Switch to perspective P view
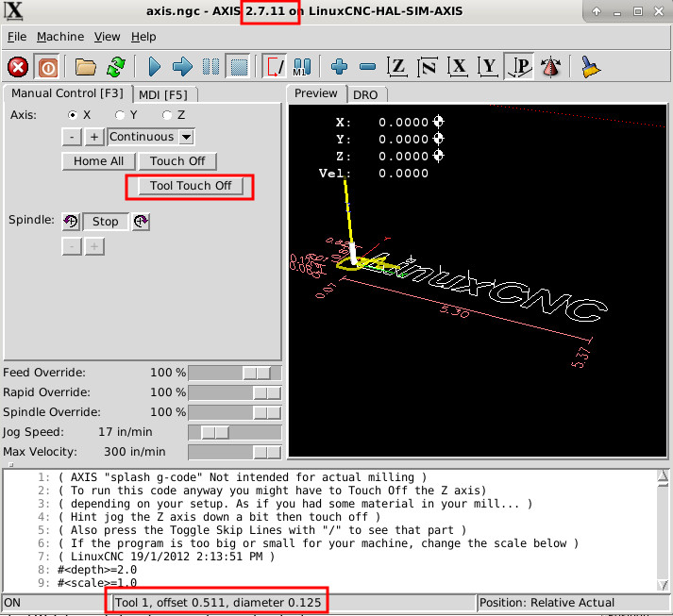This screenshot has width=673, height=616. click(519, 67)
